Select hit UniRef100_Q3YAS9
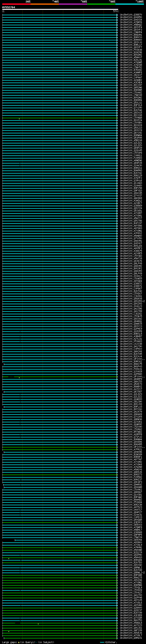 pyautogui.click(x=131, y=371)
